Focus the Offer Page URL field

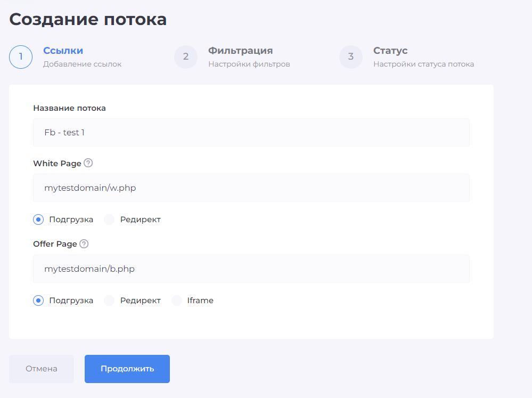251,269
